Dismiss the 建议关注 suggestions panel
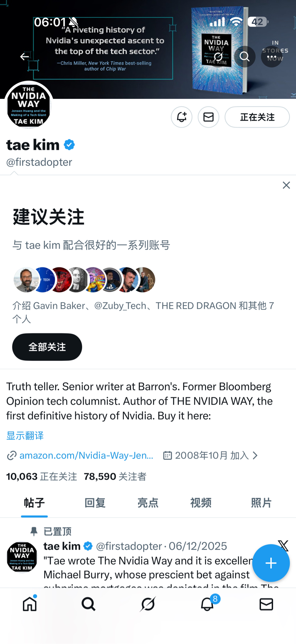The image size is (296, 644). coord(286,185)
